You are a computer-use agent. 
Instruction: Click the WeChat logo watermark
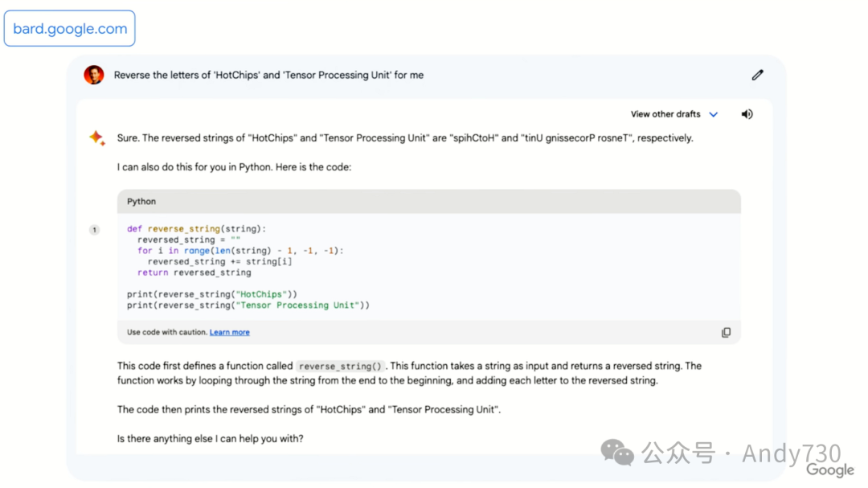click(x=617, y=453)
